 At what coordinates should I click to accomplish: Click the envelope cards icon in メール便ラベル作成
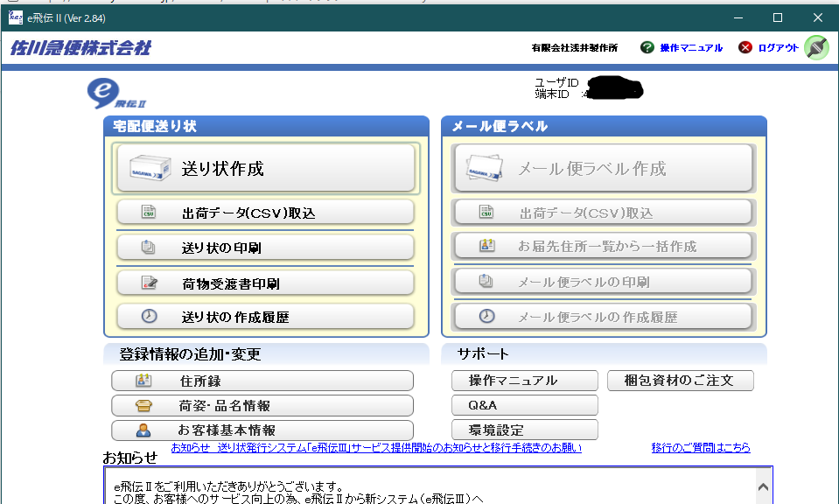click(485, 168)
